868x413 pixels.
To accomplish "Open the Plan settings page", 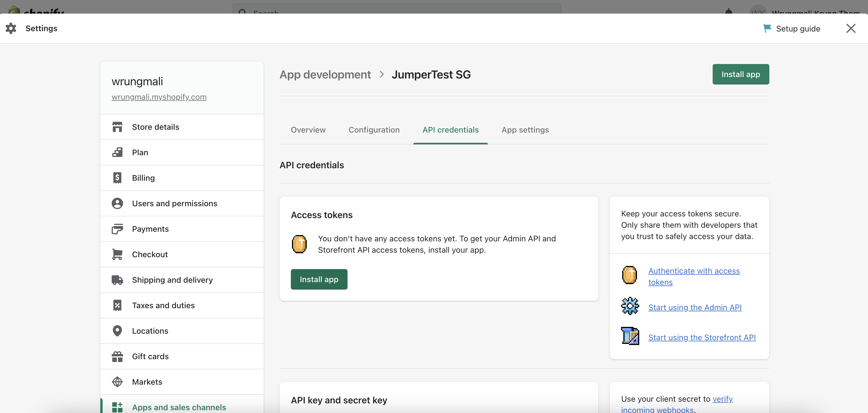I will tap(182, 152).
